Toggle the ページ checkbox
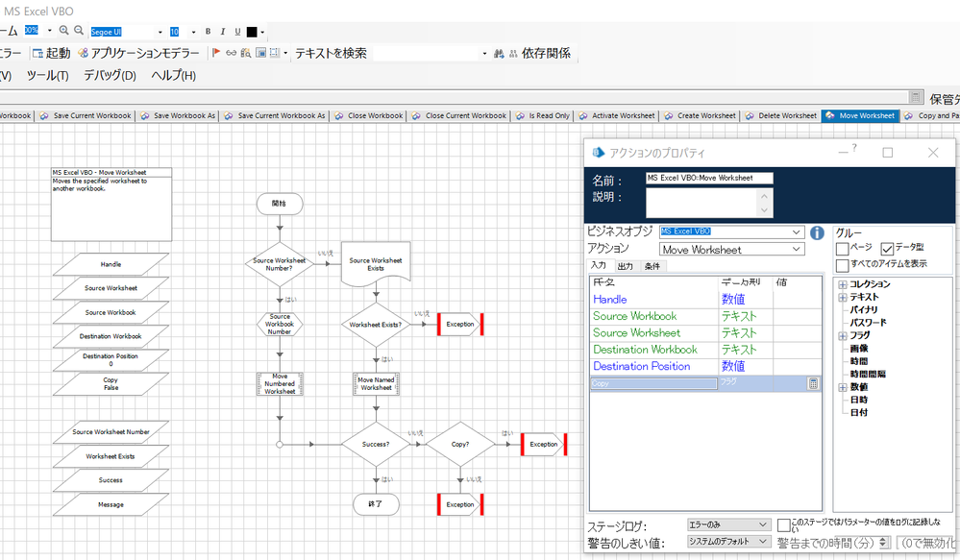Viewport: 960px width, 560px height. (843, 249)
